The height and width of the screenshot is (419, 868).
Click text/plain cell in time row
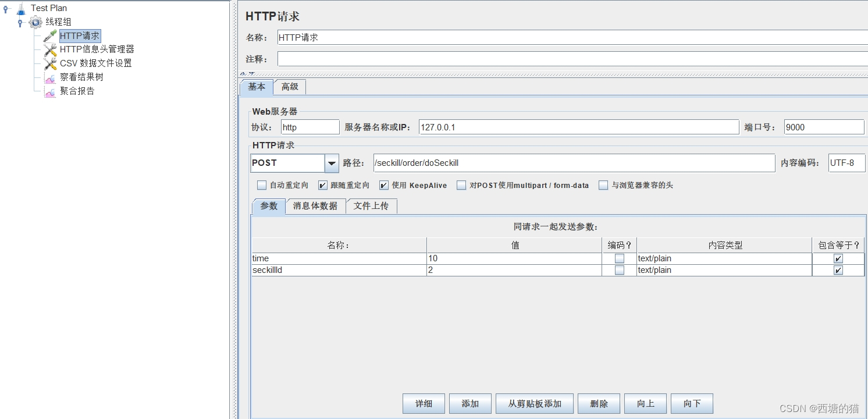(724, 258)
